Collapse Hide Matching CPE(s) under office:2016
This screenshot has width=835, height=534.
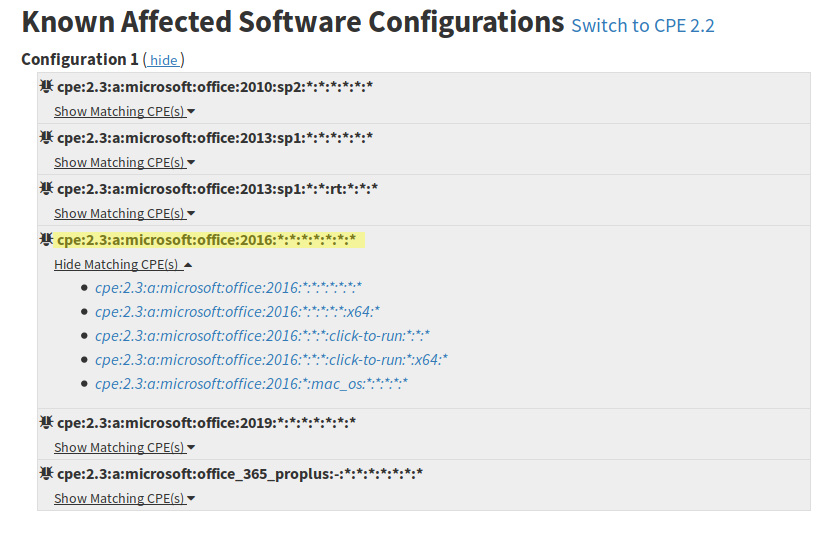[x=123, y=265]
